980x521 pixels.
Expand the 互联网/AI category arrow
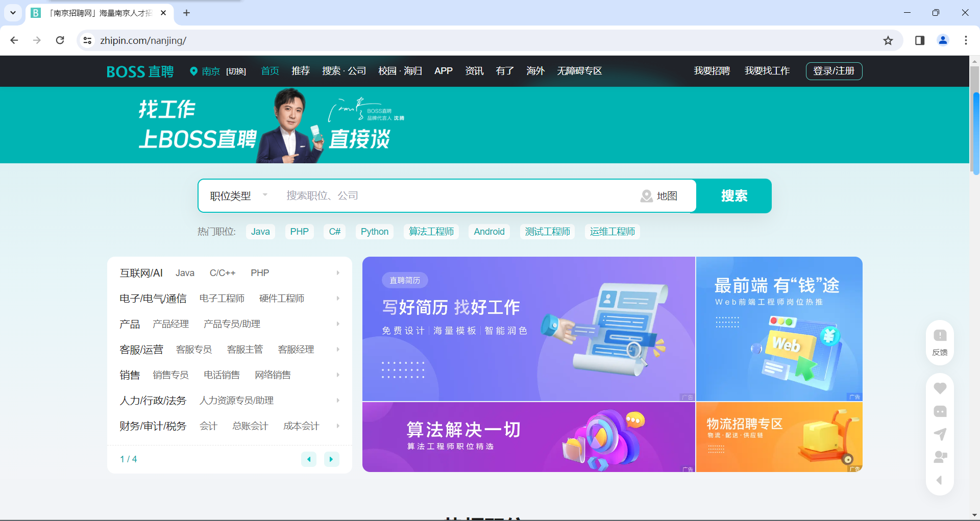pos(338,273)
